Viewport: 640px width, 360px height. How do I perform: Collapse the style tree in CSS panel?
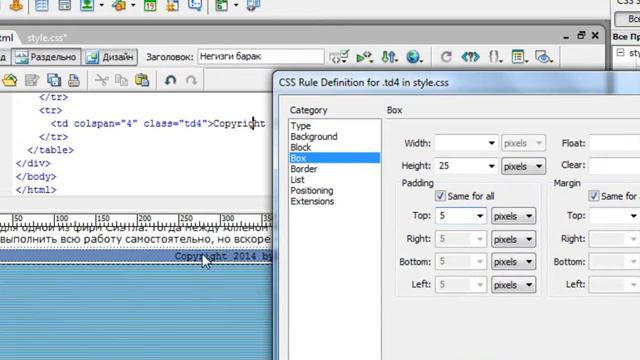[620, 53]
